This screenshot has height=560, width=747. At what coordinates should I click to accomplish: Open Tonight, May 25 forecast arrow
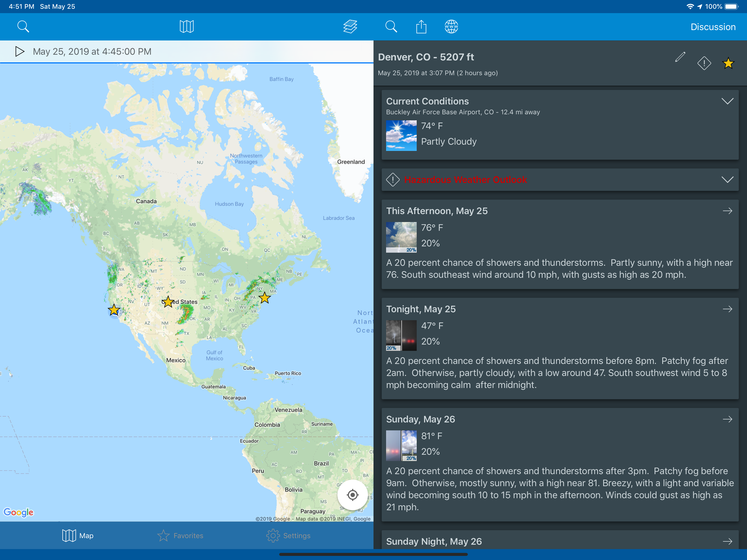(727, 309)
